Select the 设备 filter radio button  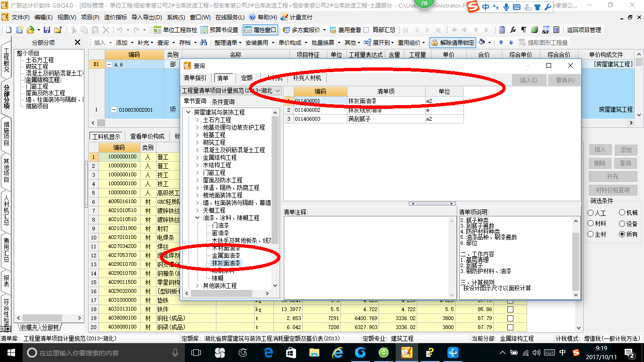point(622,224)
